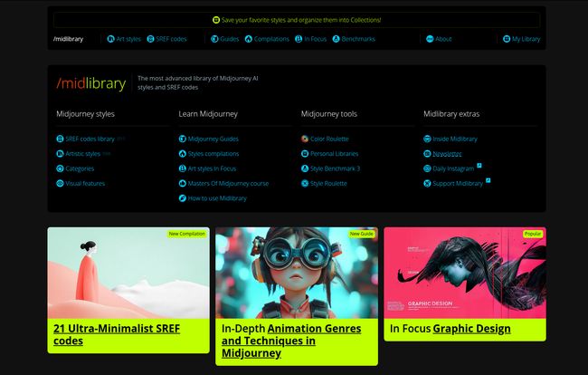This screenshot has height=375, width=588.
Task: Click the Art styles In Focus icon
Action: click(x=182, y=168)
